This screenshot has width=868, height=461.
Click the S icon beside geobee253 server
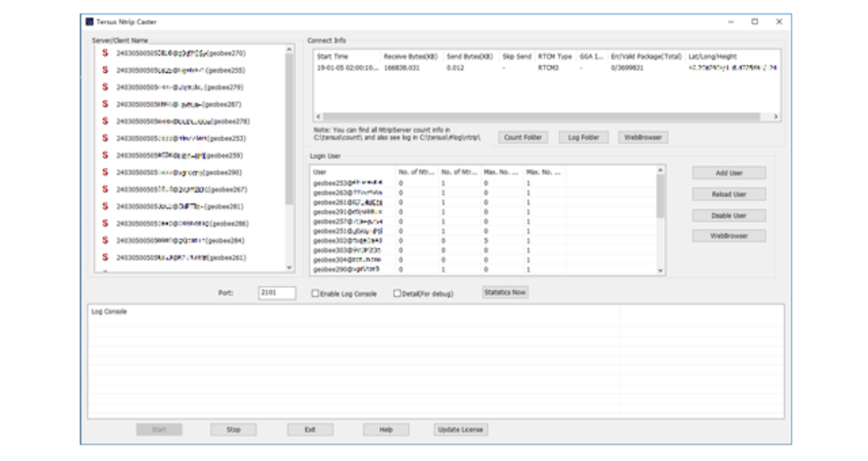pyautogui.click(x=105, y=138)
